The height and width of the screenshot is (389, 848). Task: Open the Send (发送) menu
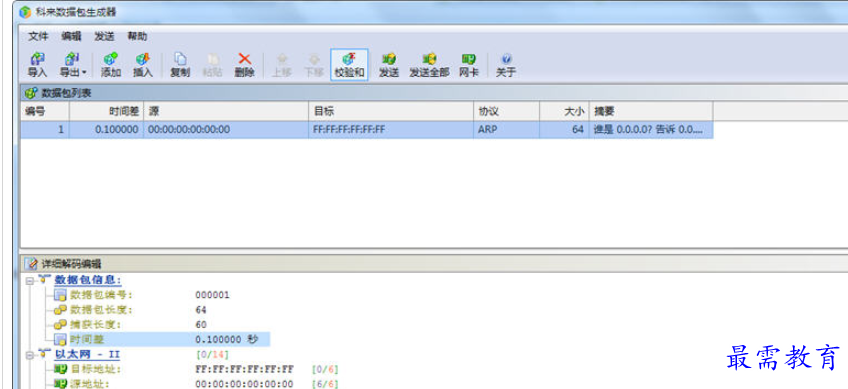point(104,36)
